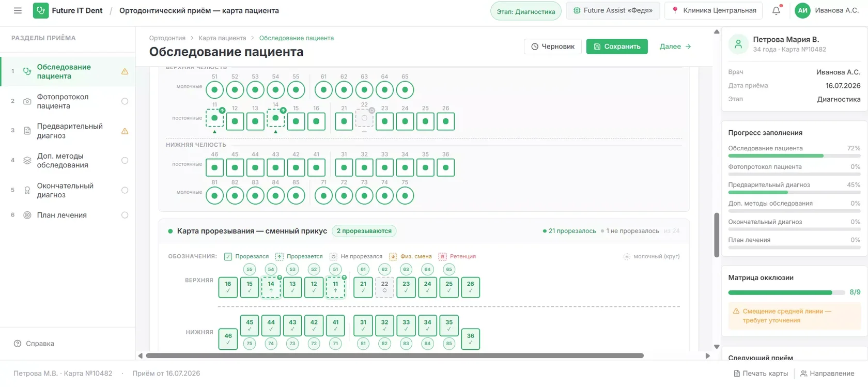Click tooth 14 card in eruption map
The width and height of the screenshot is (868, 387).
(x=271, y=288)
